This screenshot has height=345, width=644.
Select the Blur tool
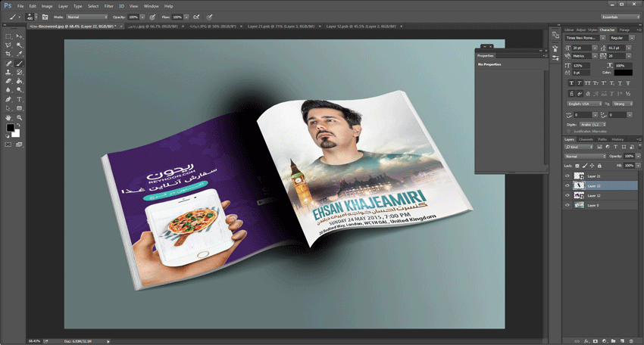[x=8, y=90]
